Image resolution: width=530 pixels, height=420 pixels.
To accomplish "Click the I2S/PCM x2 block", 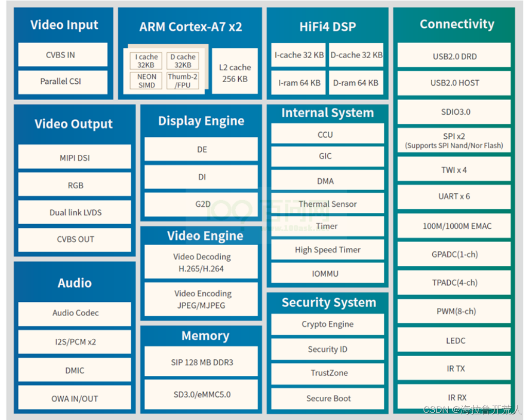I will point(75,342).
